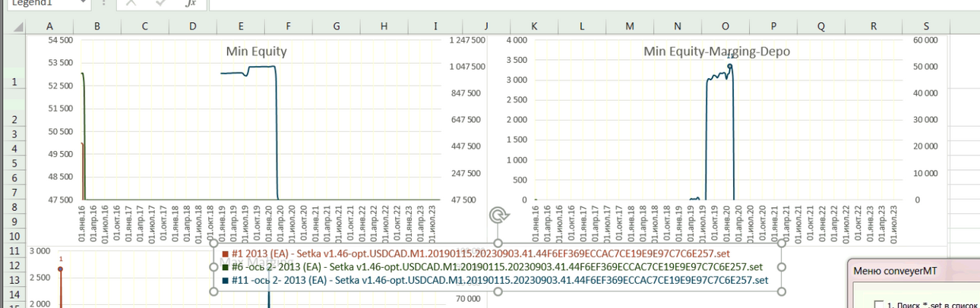
Task: Click the legend's right middle resize handle
Action: click(782, 267)
